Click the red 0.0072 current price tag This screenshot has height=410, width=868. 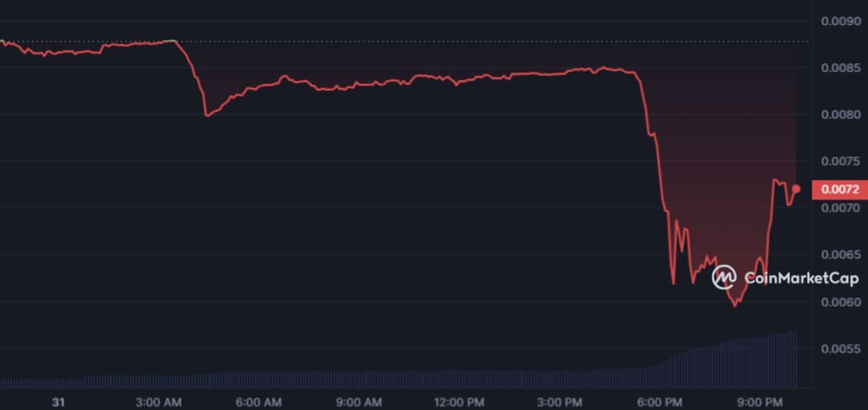pyautogui.click(x=840, y=189)
